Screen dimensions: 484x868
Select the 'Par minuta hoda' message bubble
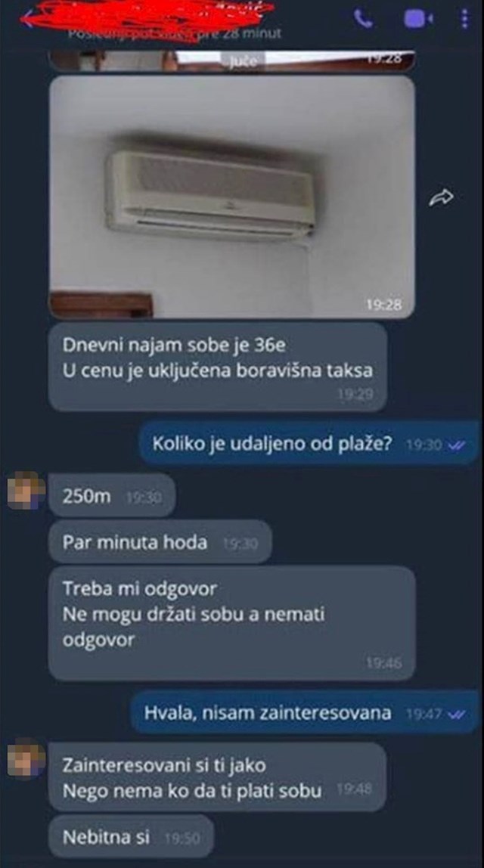(160, 542)
